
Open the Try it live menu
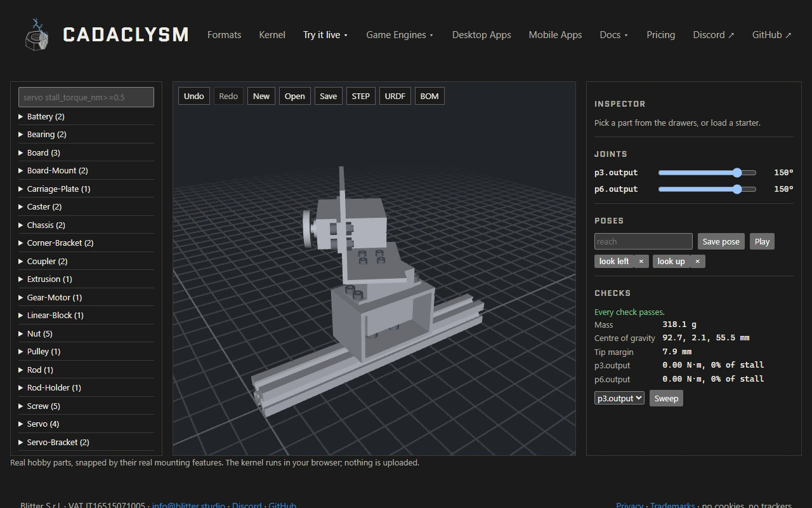pos(325,35)
